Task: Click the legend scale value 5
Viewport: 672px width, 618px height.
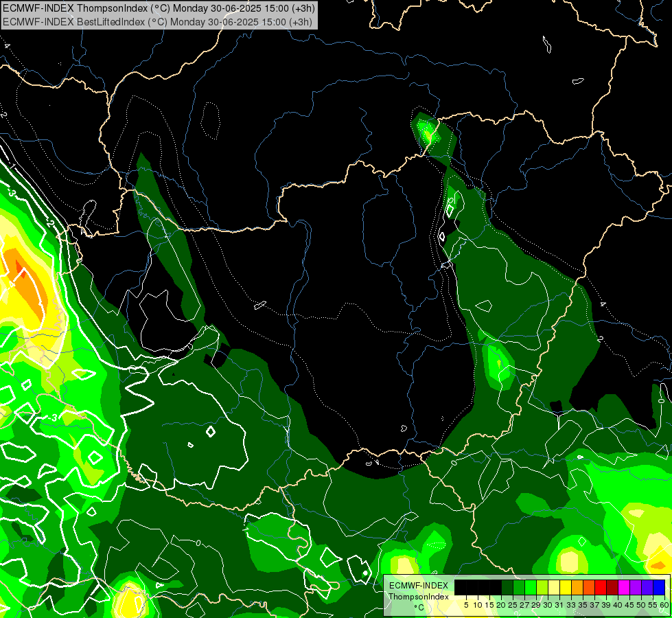Action: 466,605
